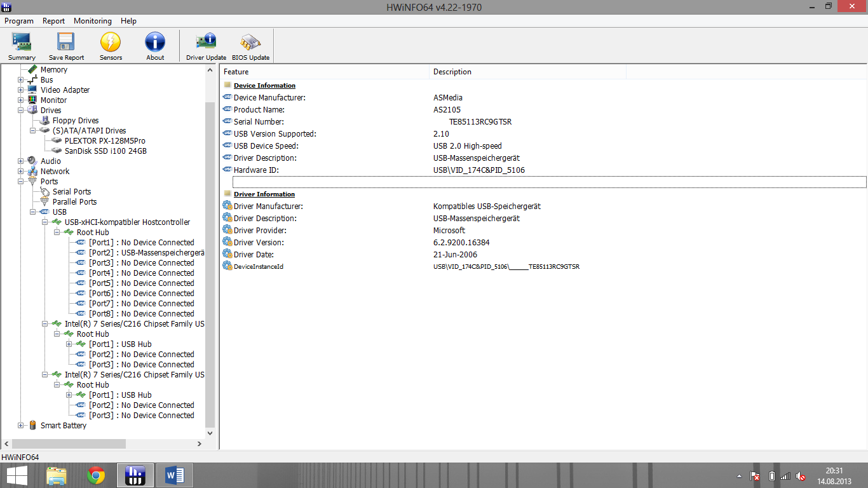Viewport: 868px width, 488px height.
Task: Collapse the Drives node
Action: coord(21,111)
